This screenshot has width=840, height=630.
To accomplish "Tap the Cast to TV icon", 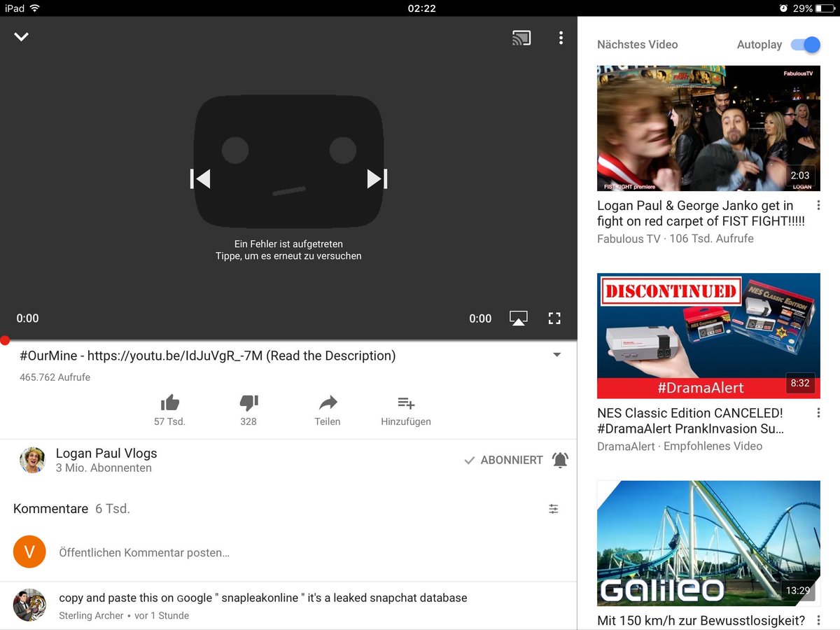I will 521,38.
